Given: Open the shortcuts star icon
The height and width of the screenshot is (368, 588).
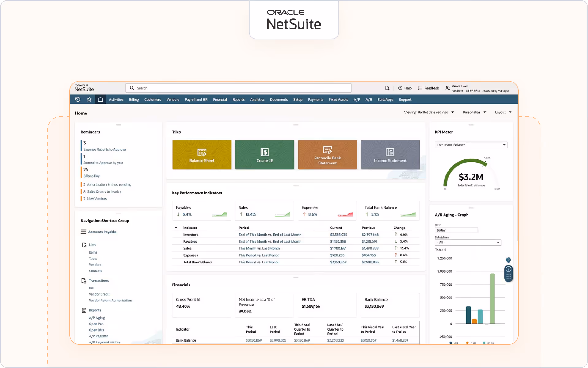Looking at the screenshot, I should tap(89, 99).
